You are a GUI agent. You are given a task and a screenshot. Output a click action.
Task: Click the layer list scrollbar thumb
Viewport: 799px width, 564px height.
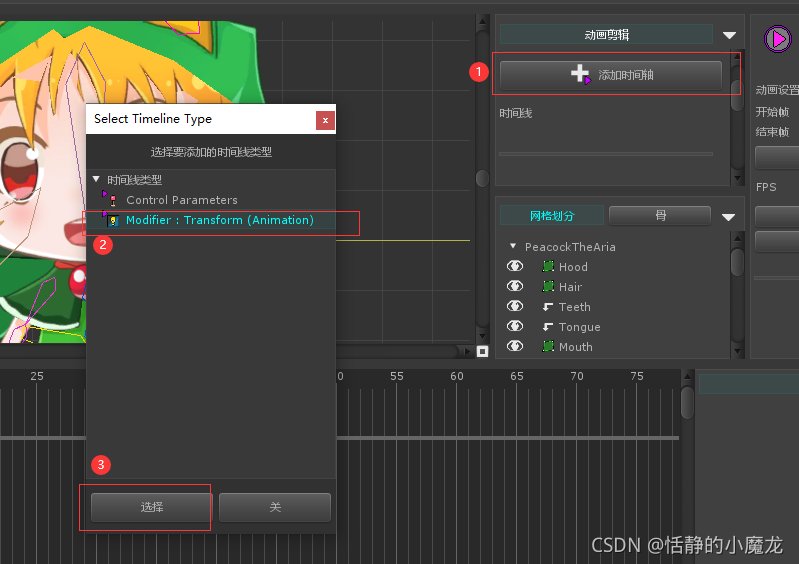(737, 262)
